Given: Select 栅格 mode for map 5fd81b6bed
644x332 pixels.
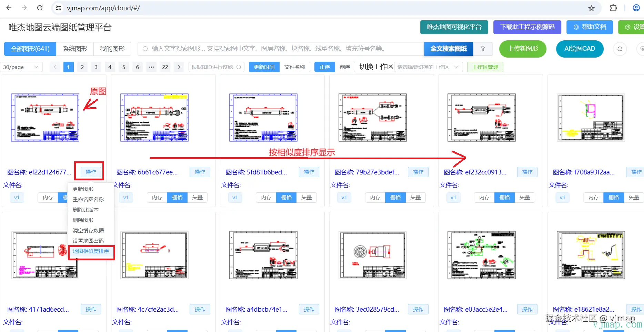Looking at the screenshot, I should tap(286, 198).
